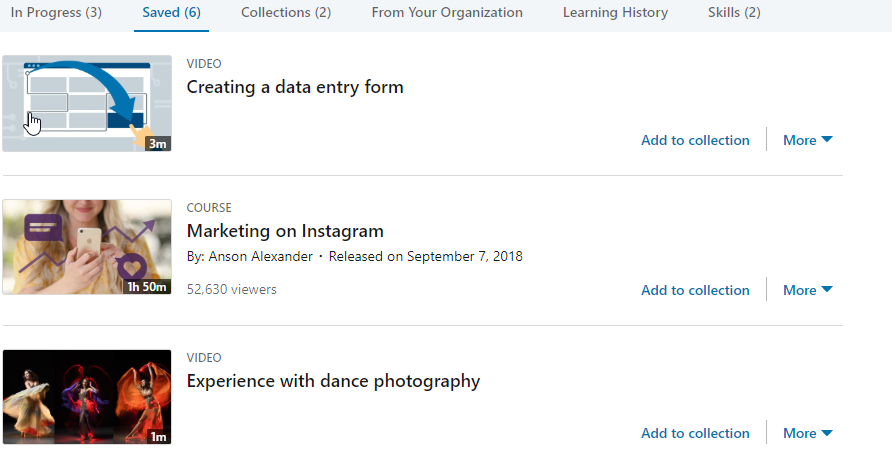Click the Creating a data entry form title

tap(295, 87)
